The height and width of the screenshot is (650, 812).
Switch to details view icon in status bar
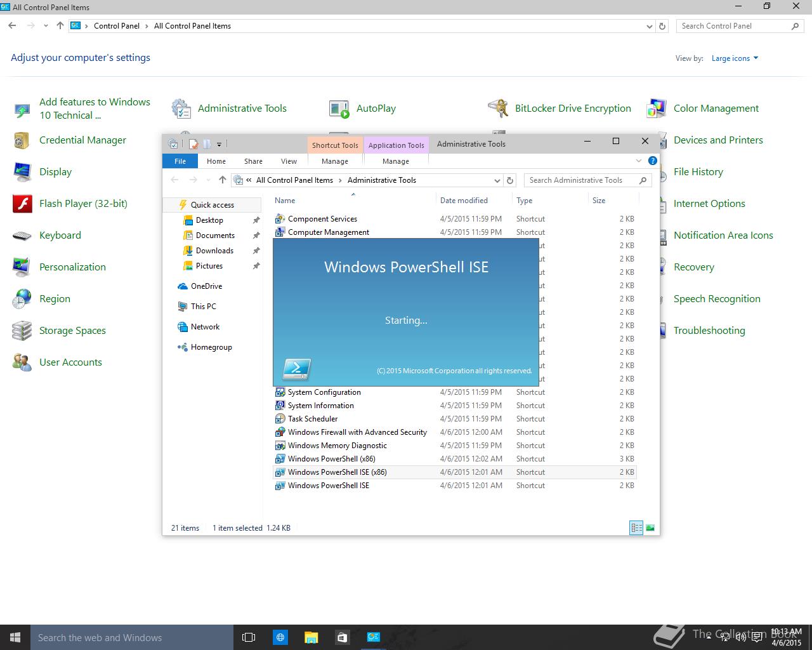[x=636, y=527]
